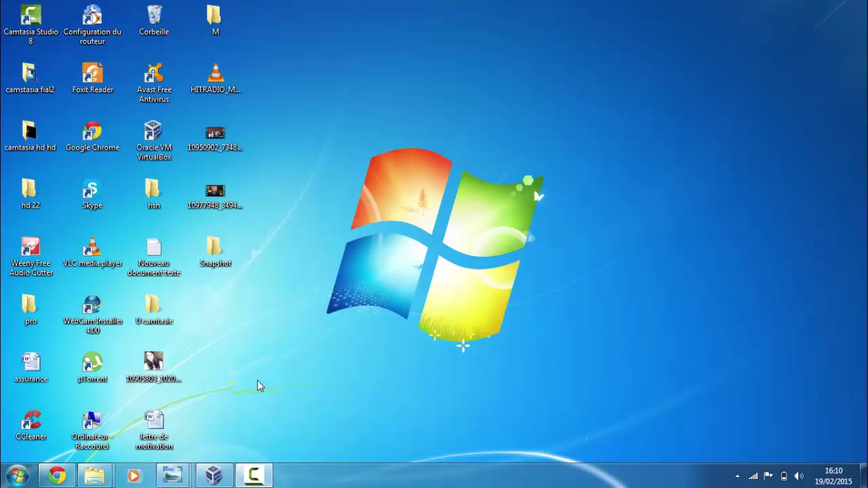Image resolution: width=868 pixels, height=488 pixels.
Task: Open File Explorer from taskbar
Action: point(95,476)
